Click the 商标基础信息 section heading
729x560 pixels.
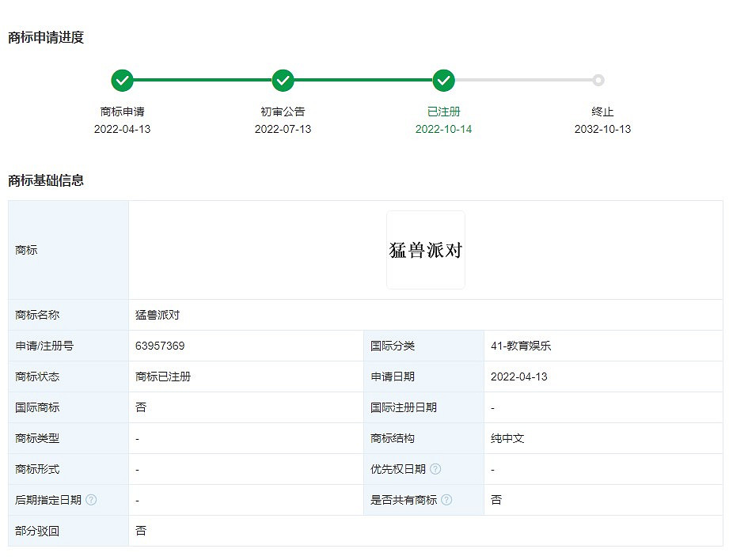point(47,180)
